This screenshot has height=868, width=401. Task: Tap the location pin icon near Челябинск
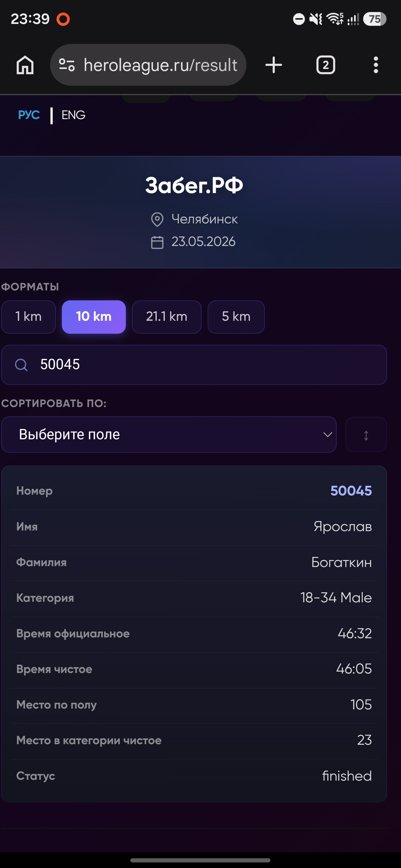pos(157,219)
